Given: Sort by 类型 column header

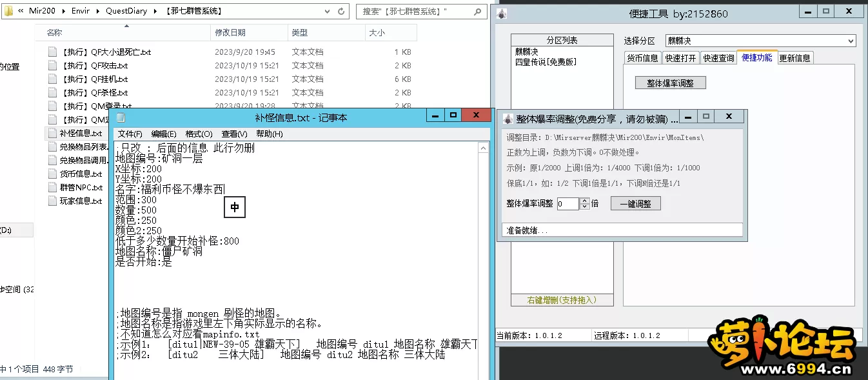Looking at the screenshot, I should pos(326,32).
